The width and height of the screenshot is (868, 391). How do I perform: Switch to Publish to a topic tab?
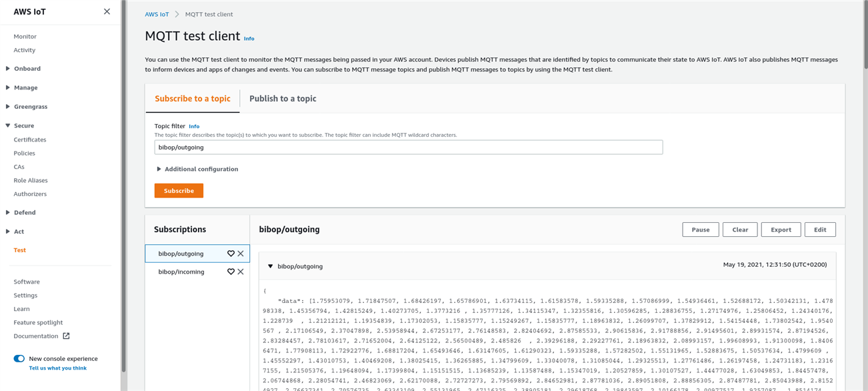point(283,99)
